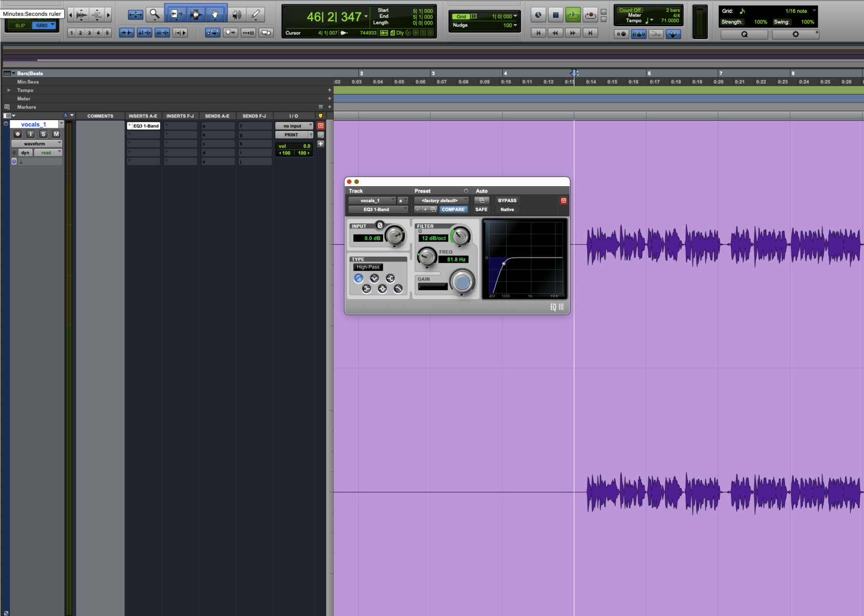Screen dimensions: 864x616
Task: Adjust the FREQ knob in the EQ
Action: pyautogui.click(x=427, y=256)
